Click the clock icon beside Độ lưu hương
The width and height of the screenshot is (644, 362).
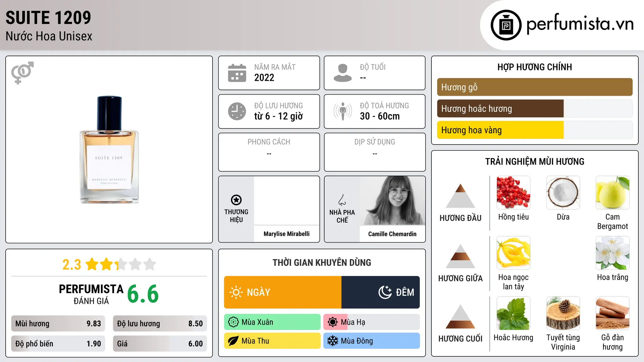(x=237, y=111)
